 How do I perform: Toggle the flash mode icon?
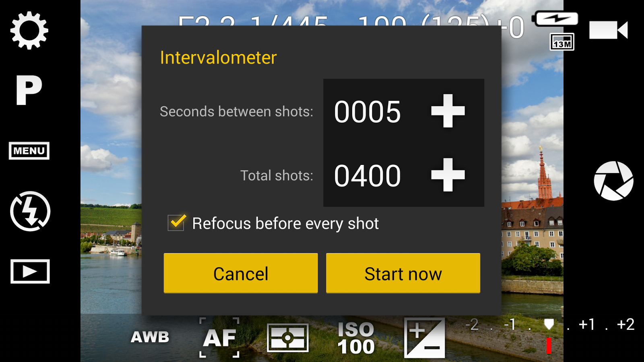coord(30,211)
